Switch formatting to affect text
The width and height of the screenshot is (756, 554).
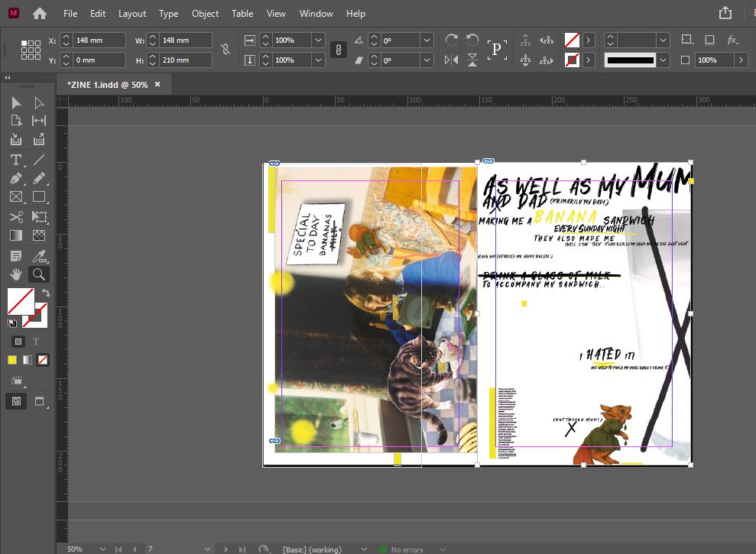pyautogui.click(x=36, y=342)
